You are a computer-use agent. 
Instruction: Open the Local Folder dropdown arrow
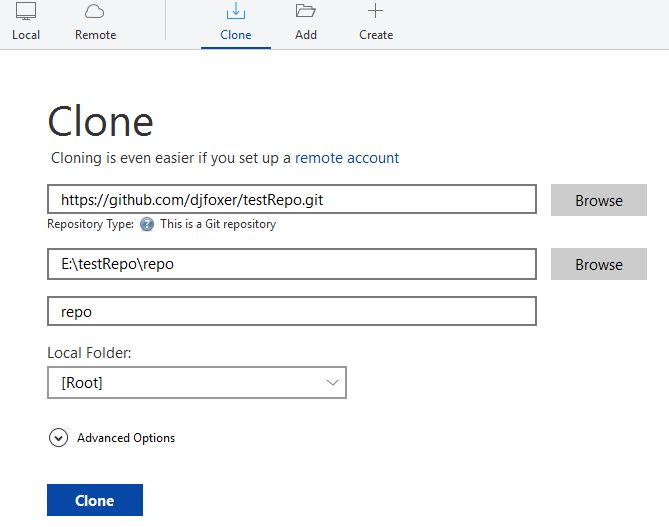point(333,383)
